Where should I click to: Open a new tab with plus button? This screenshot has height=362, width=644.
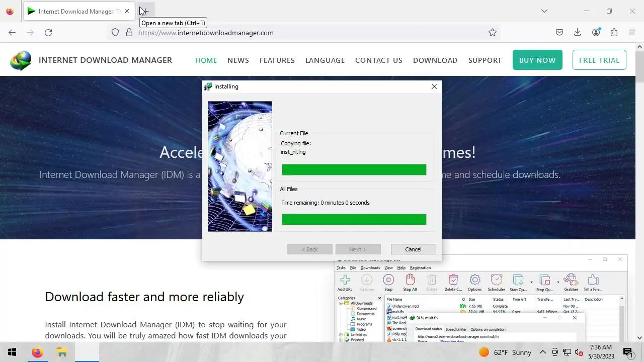click(x=144, y=11)
